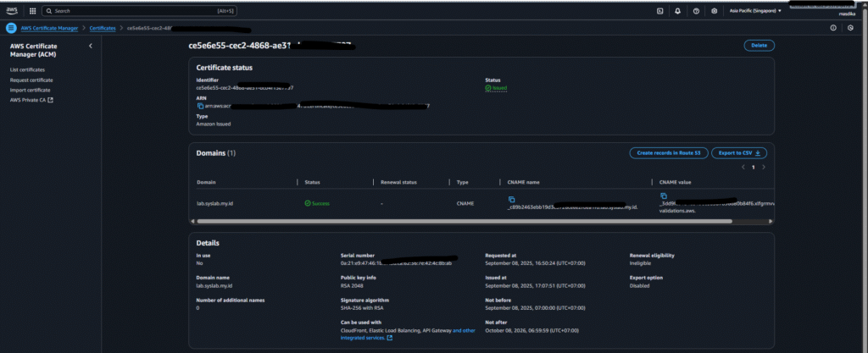Screen dimensions: 868x353
Task: Focus the top Search field
Action: (140, 10)
